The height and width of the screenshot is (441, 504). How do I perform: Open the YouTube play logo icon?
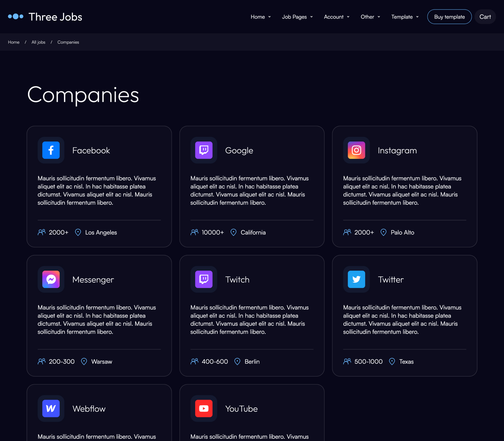[x=204, y=409]
